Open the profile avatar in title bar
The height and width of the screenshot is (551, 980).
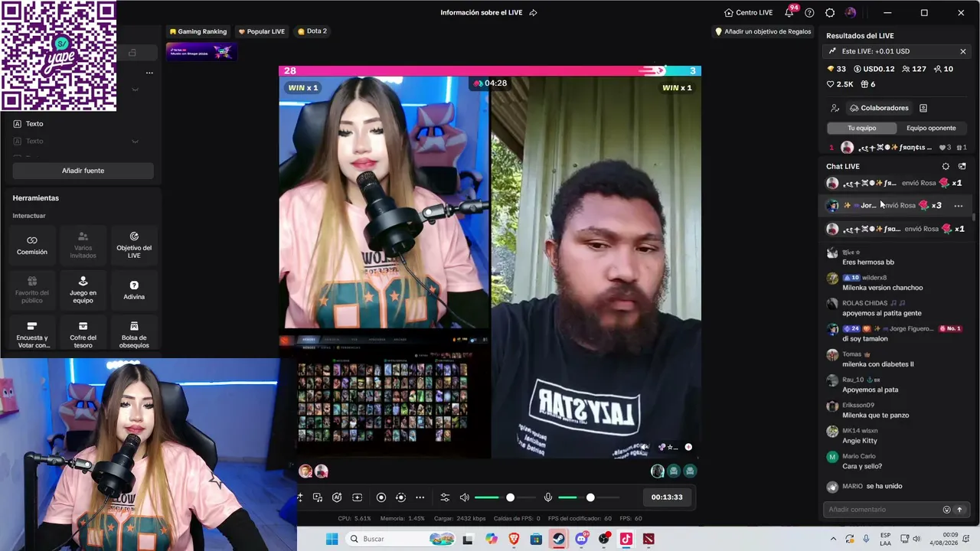[x=851, y=12]
